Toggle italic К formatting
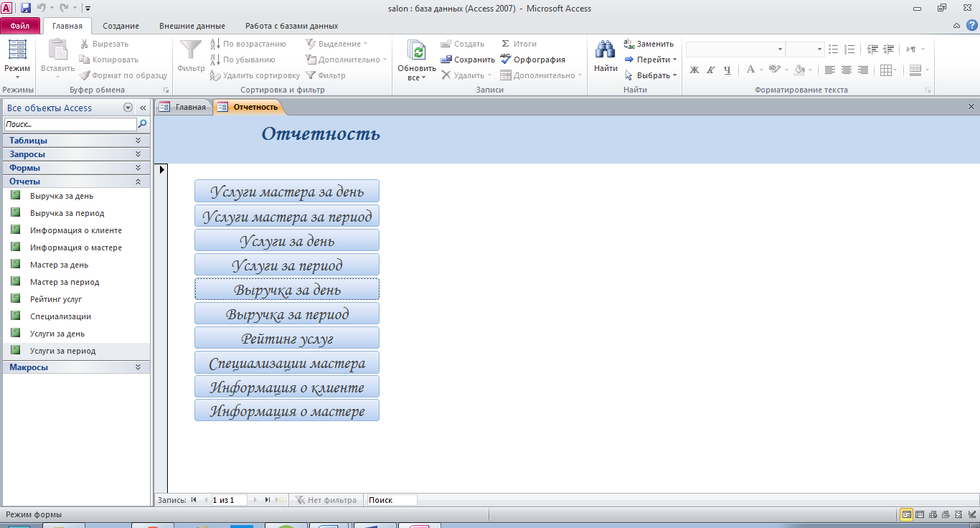 tap(710, 70)
